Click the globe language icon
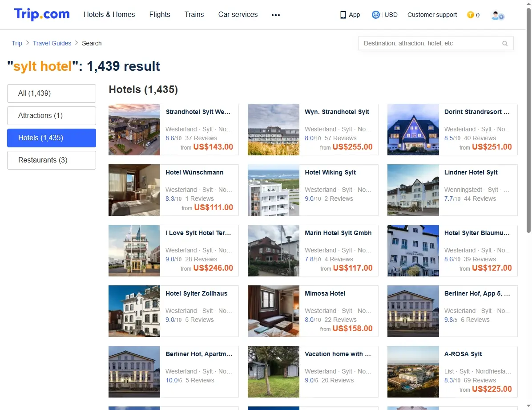Screen dimensions: 532x410 [x=375, y=15]
